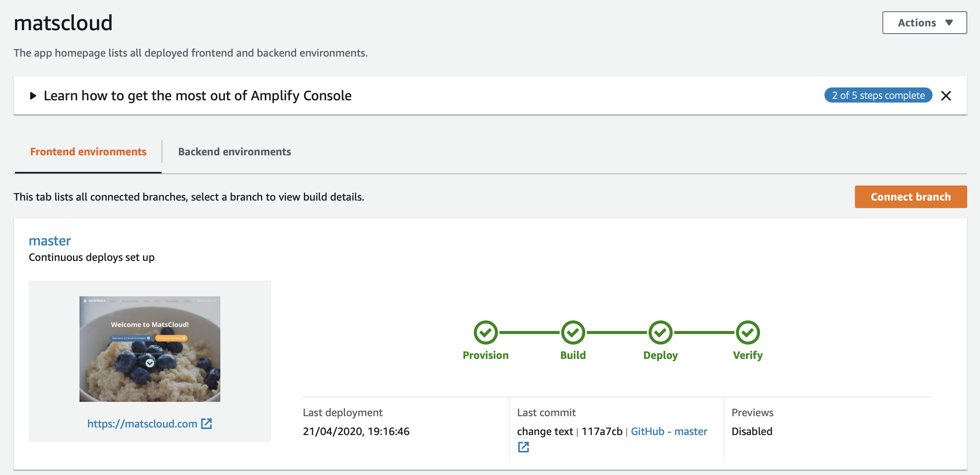Viewport: 980px width, 475px height.
Task: Click the commit hash 117a7cb
Action: (601, 431)
